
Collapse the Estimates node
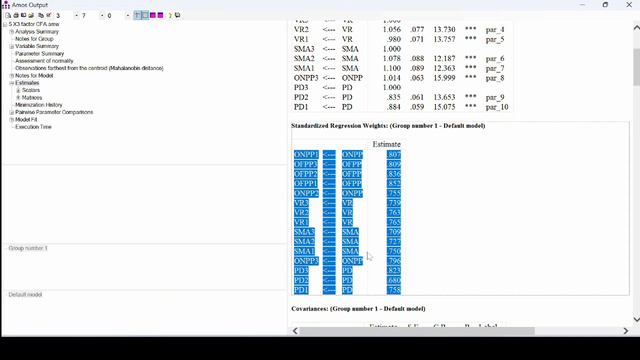click(x=12, y=83)
